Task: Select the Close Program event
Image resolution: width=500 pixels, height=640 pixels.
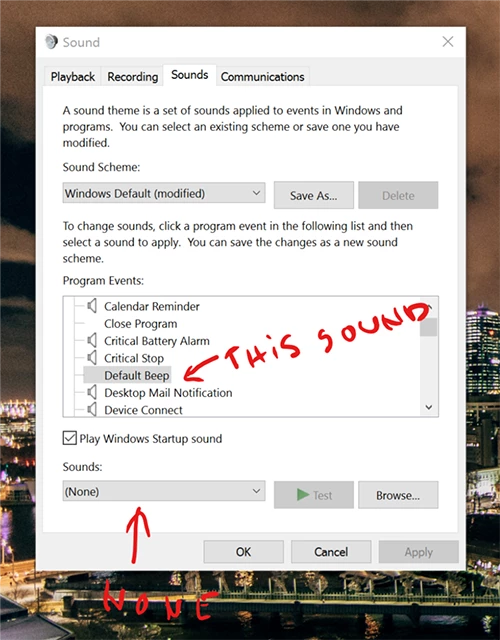Action: coord(140,323)
